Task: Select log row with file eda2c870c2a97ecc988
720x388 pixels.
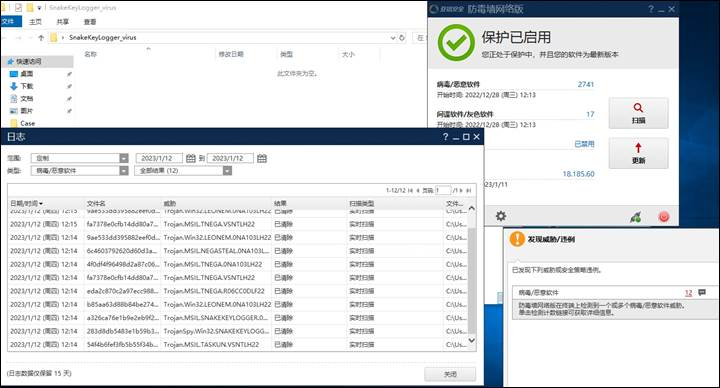Action: click(x=239, y=291)
